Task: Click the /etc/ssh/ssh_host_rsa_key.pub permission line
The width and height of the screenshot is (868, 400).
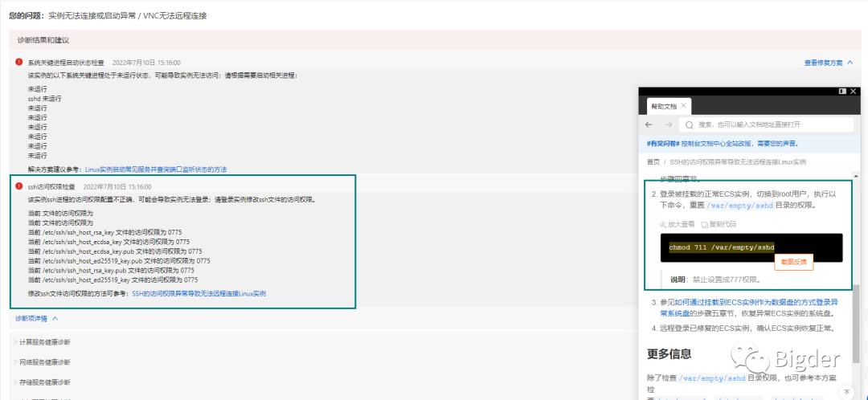Action: (111, 271)
